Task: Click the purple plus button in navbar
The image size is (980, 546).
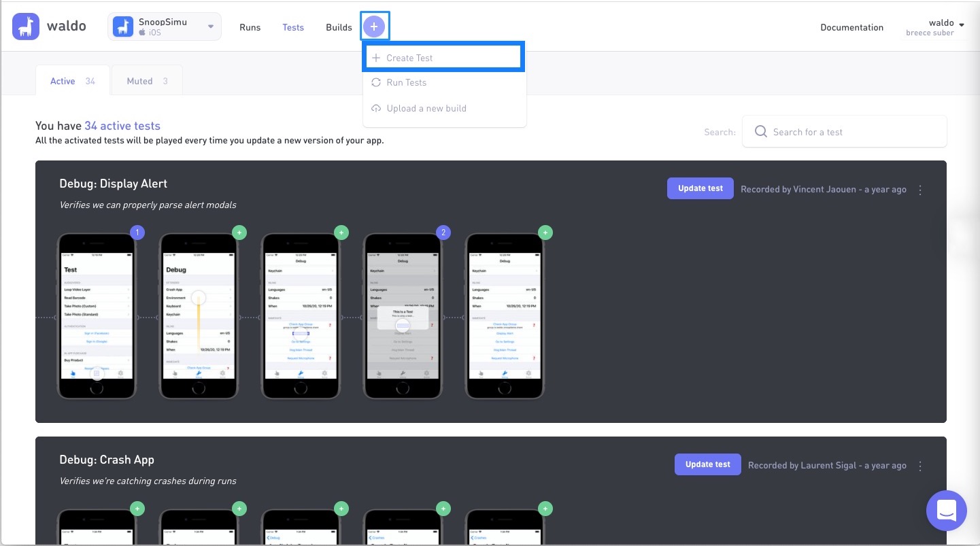Action: coord(374,27)
